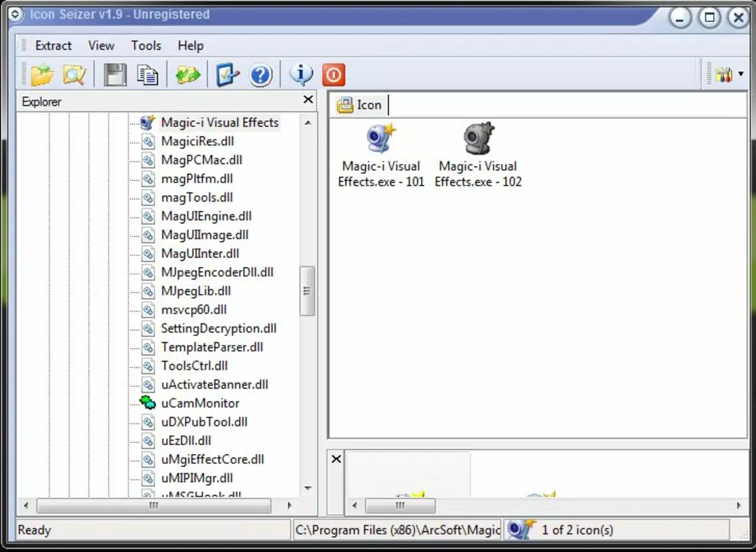Screen dimensions: 756x552
Task: Open the Help menu
Action: [191, 46]
